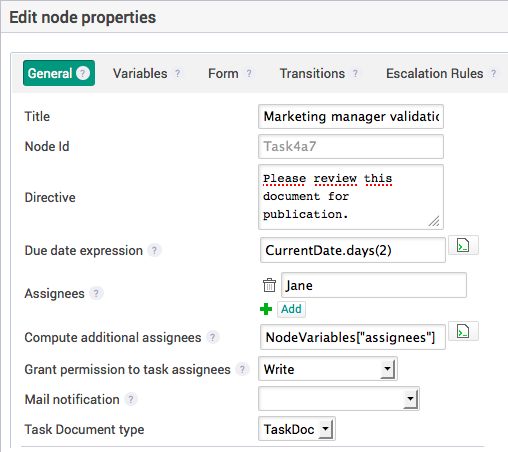Click the Add assignee link
The image size is (508, 452).
click(x=291, y=309)
